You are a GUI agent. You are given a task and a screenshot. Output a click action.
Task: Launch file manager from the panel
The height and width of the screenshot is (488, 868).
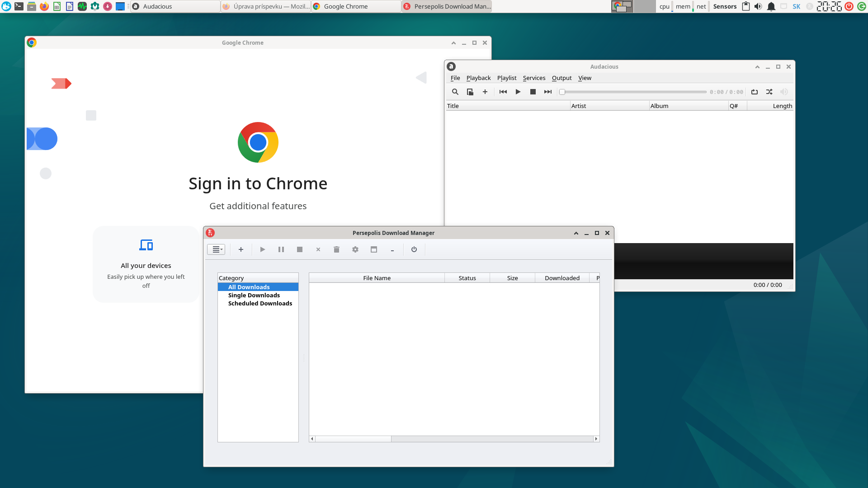[32, 6]
